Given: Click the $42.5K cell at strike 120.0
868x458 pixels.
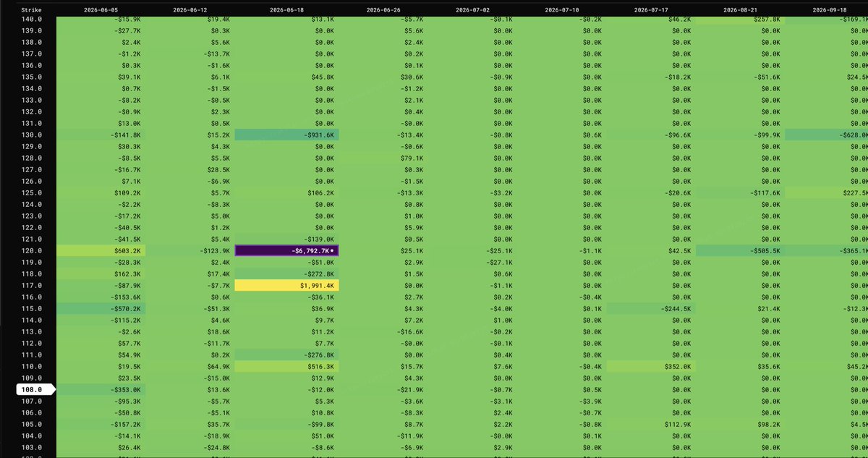Looking at the screenshot, I should coord(652,250).
